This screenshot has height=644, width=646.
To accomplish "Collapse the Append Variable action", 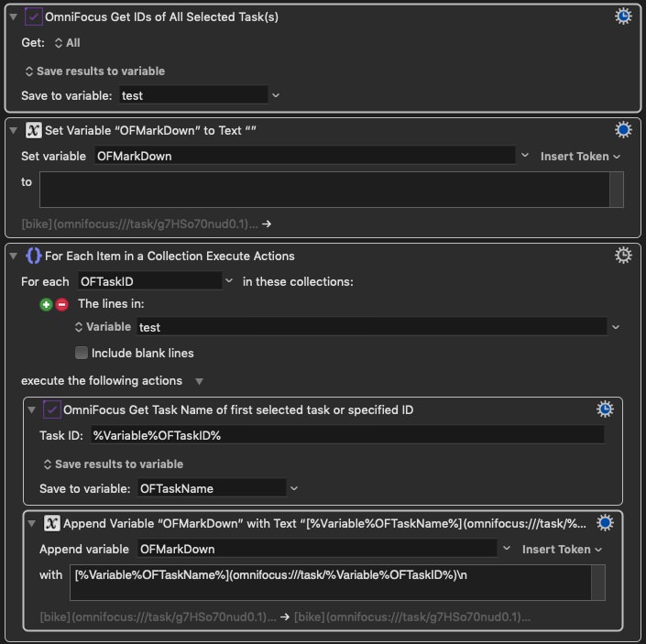I will click(32, 523).
